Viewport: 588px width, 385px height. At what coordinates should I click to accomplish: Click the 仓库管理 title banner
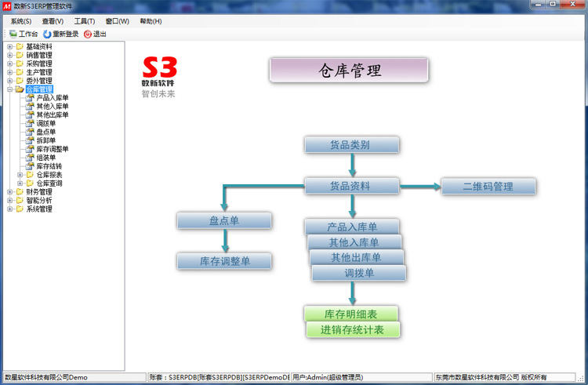click(x=349, y=70)
